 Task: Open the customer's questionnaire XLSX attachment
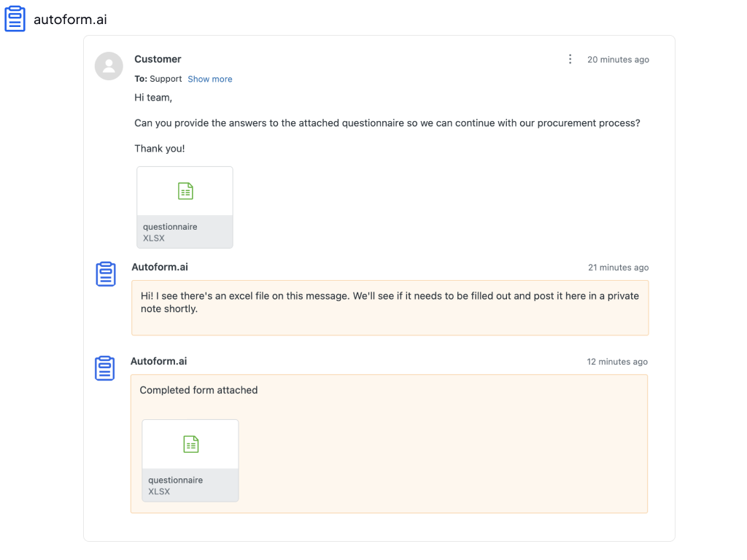[185, 207]
